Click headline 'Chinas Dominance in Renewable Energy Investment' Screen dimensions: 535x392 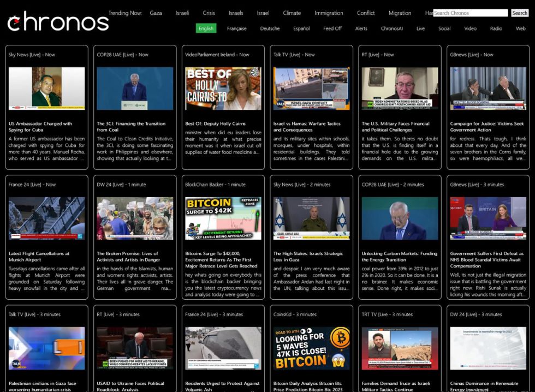pyautogui.click(x=484, y=386)
